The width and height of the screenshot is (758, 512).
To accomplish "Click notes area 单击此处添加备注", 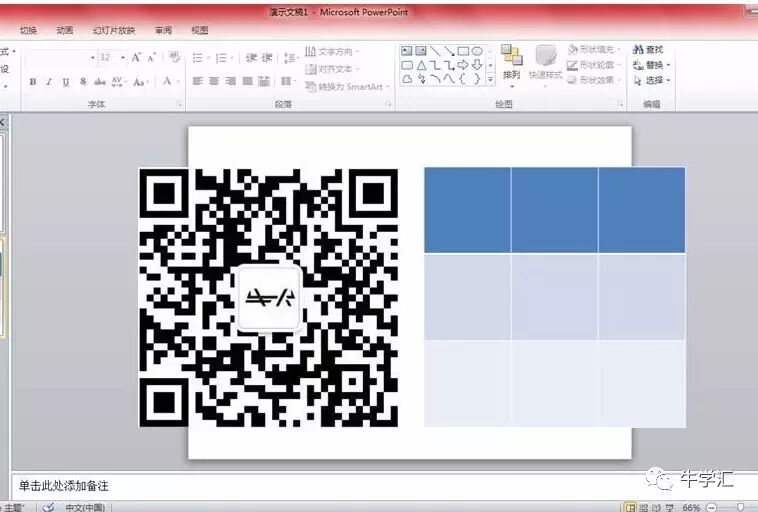I will [64, 486].
